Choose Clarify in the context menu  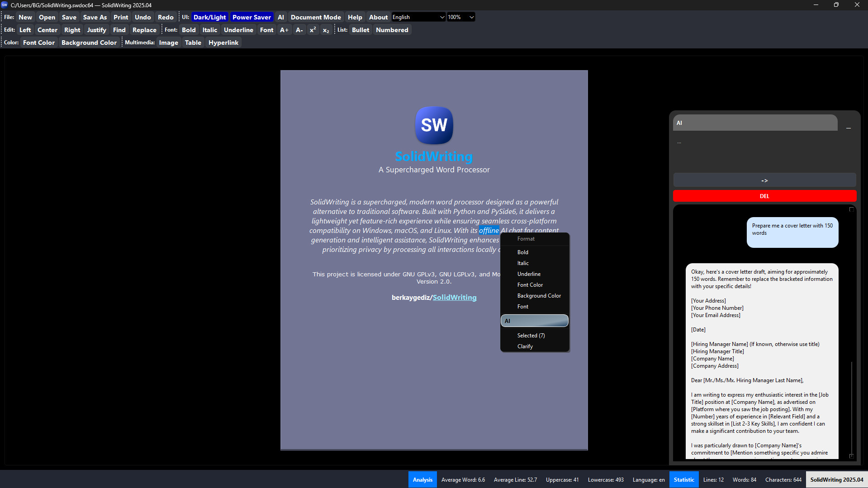click(535, 346)
